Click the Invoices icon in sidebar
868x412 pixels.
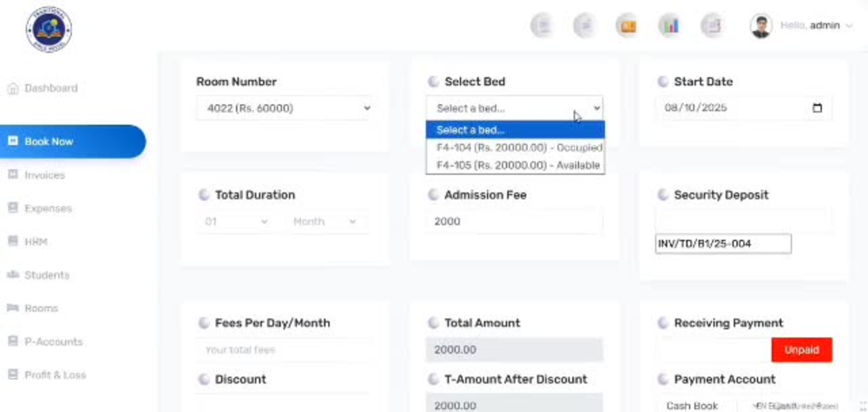pos(13,174)
